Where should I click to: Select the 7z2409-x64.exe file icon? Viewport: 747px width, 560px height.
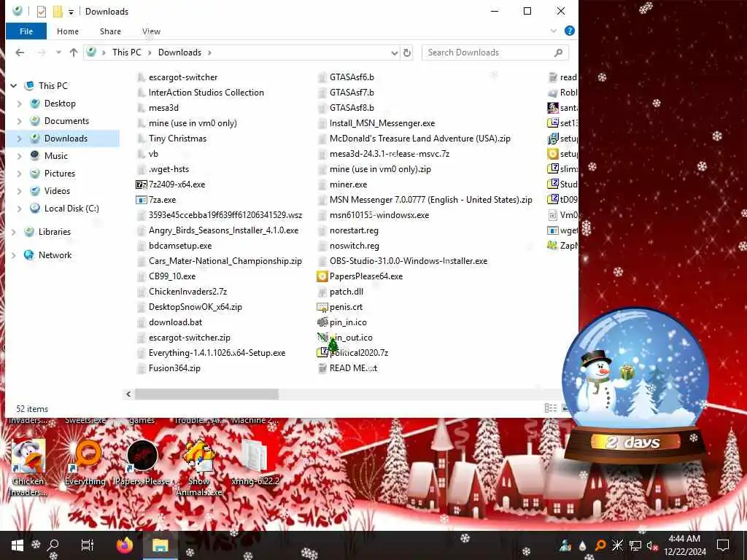(141, 184)
